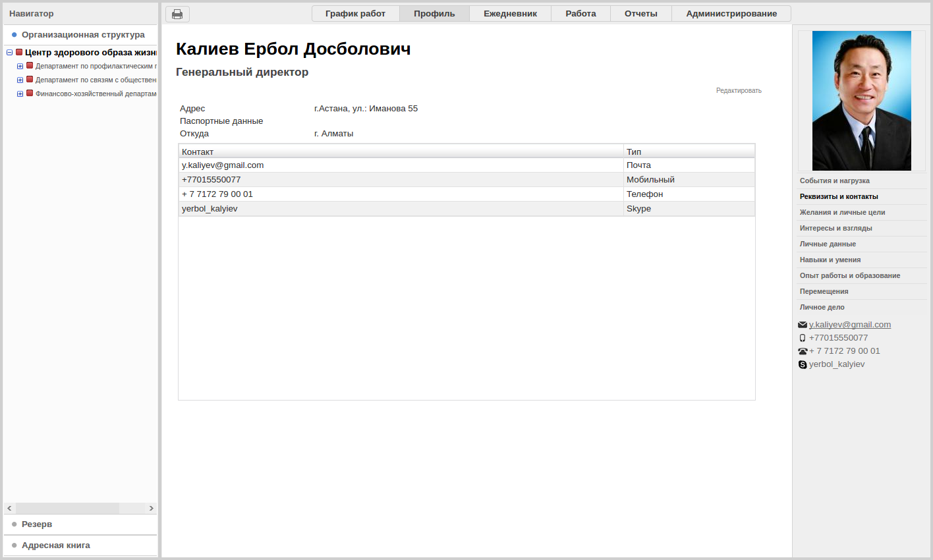Viewport: 933px width, 560px height.
Task: Click the Мобильный type cell
Action: pyautogui.click(x=689, y=180)
